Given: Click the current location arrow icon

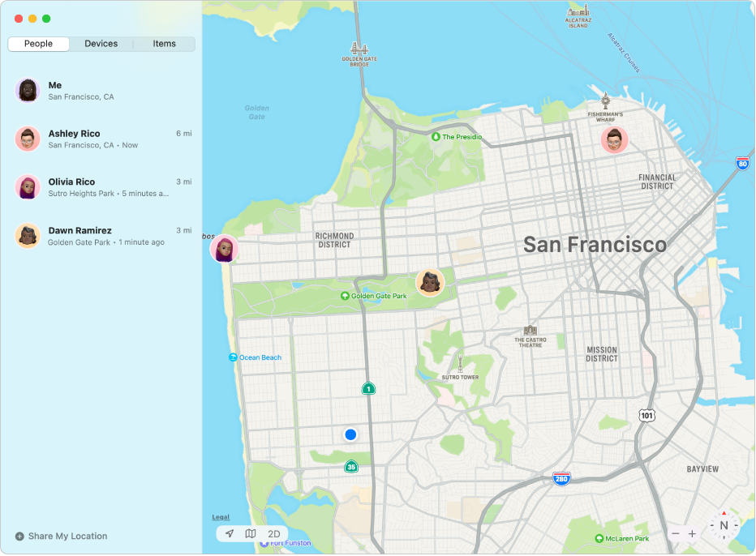Looking at the screenshot, I should [x=229, y=533].
